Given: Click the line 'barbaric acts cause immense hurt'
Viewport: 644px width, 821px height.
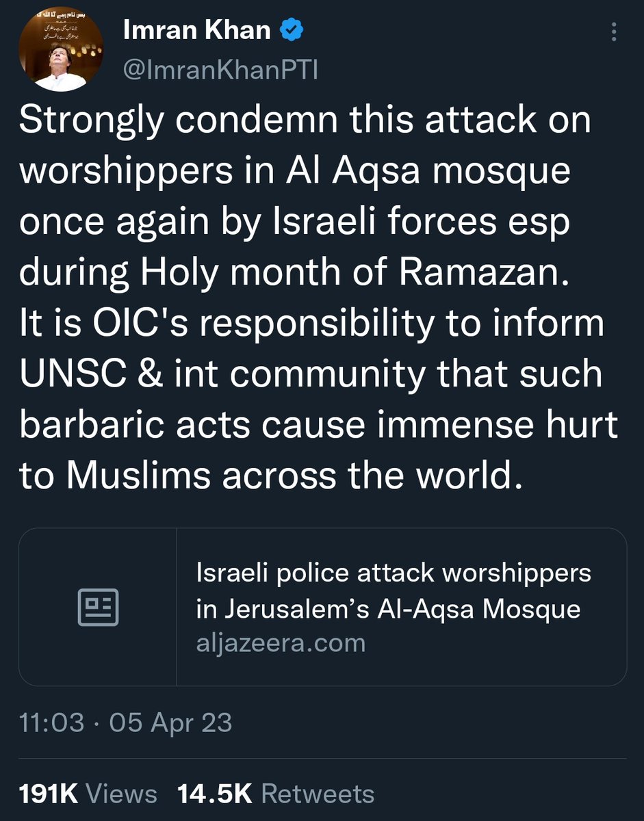Looking at the screenshot, I should (319, 426).
